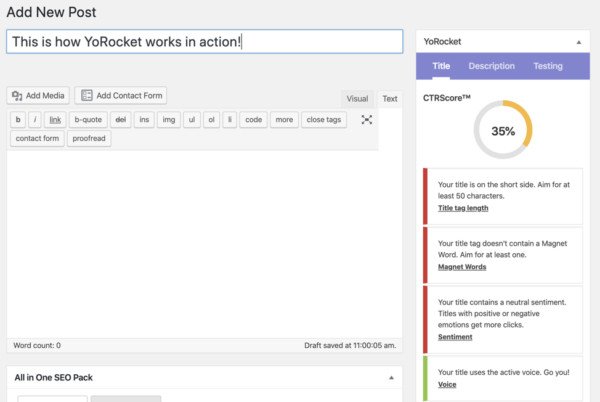Viewport: 600px width, 402px height.
Task: Insert image with the img button
Action: click(x=169, y=120)
